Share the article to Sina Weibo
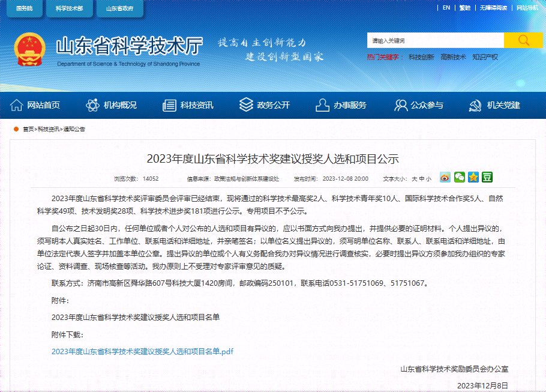 click(445, 177)
